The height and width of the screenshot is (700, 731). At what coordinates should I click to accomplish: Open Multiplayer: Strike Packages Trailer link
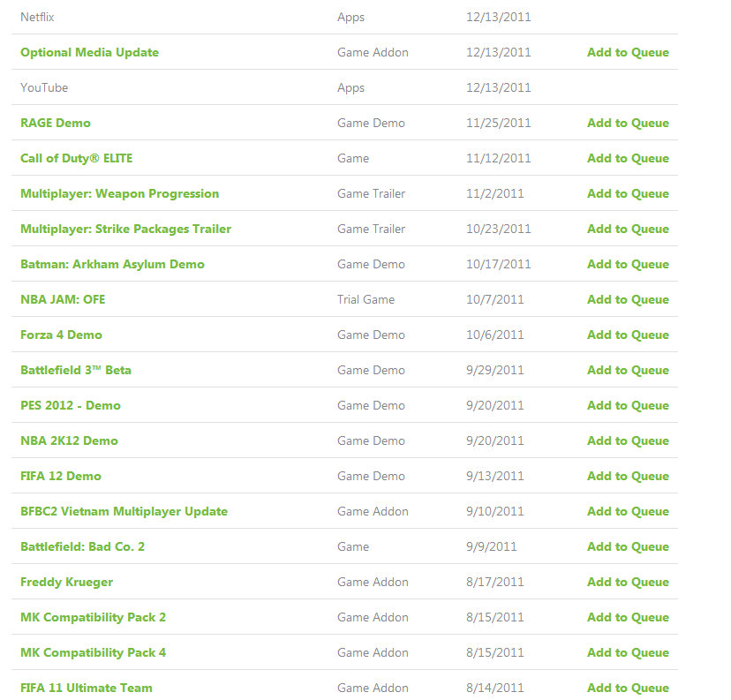(126, 229)
